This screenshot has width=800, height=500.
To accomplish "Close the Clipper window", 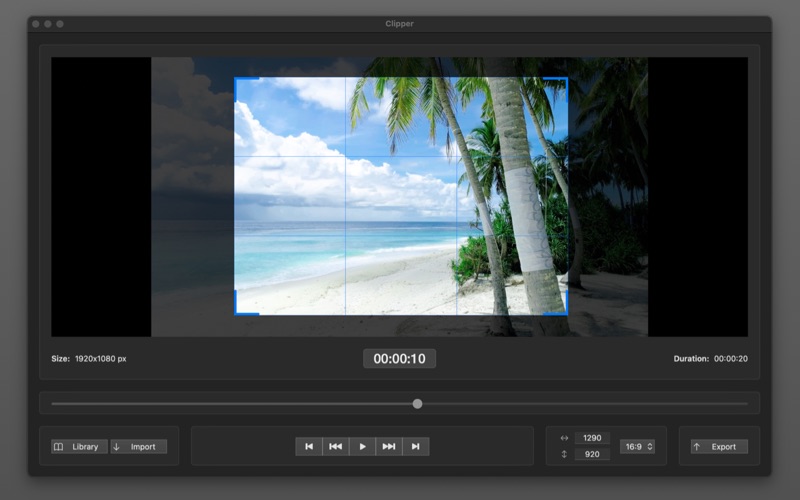I will point(36,24).
